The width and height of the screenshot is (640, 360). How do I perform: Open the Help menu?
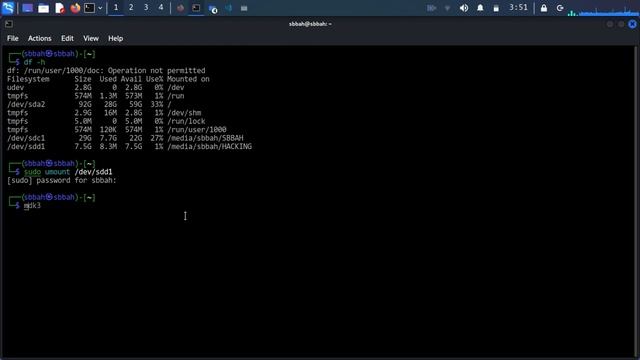click(116, 38)
